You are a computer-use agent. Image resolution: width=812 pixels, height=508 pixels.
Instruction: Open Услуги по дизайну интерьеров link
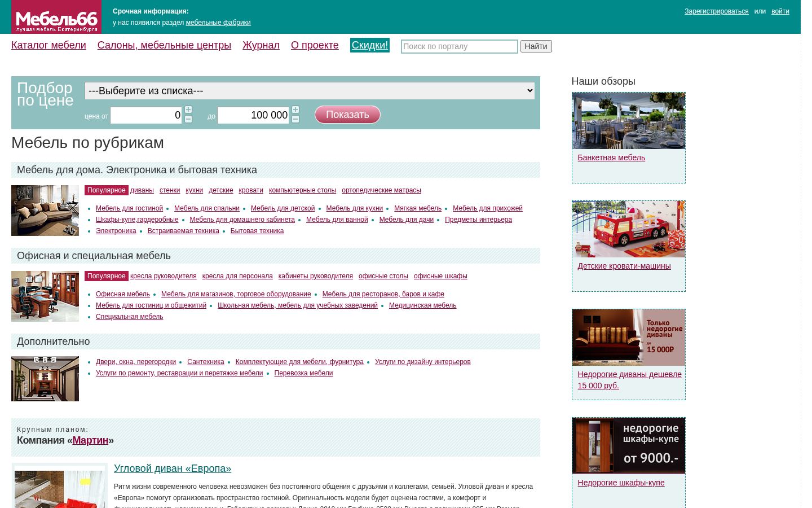(x=423, y=362)
